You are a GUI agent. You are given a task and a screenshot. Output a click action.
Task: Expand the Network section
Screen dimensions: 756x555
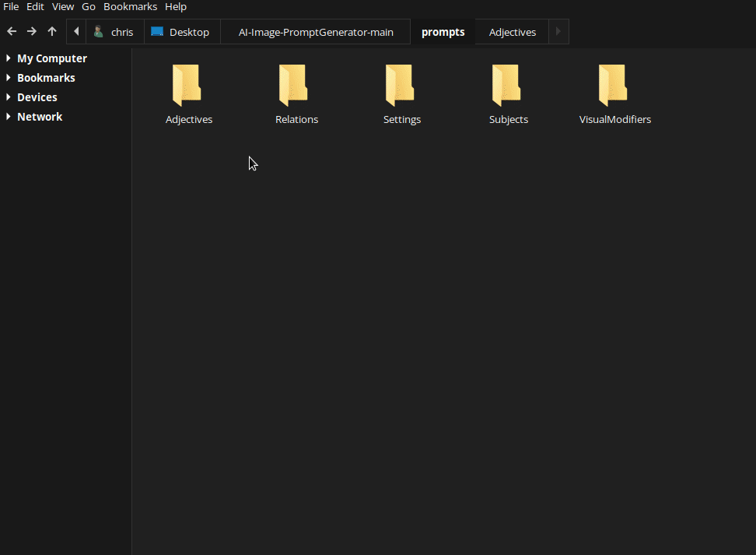point(9,117)
